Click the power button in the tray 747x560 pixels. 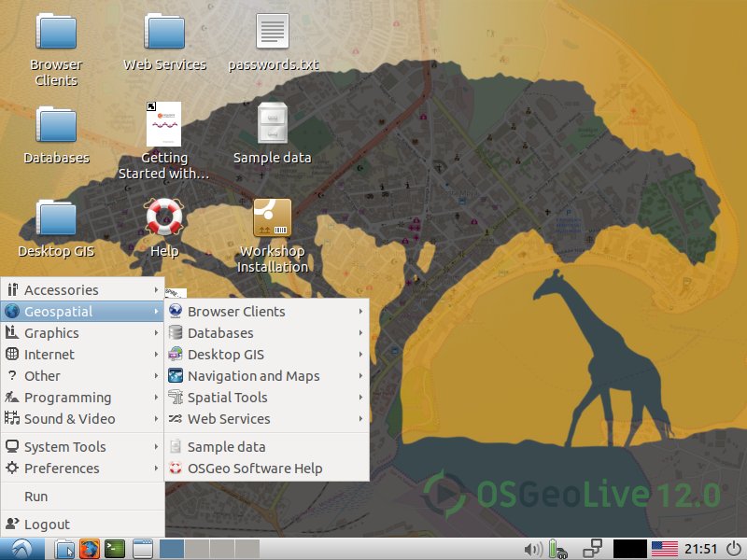coord(735,549)
